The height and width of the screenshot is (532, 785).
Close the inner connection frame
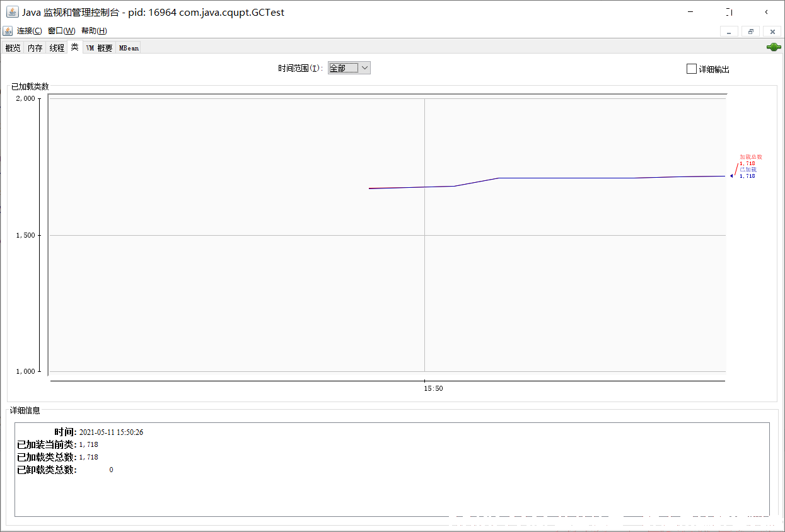(x=772, y=32)
